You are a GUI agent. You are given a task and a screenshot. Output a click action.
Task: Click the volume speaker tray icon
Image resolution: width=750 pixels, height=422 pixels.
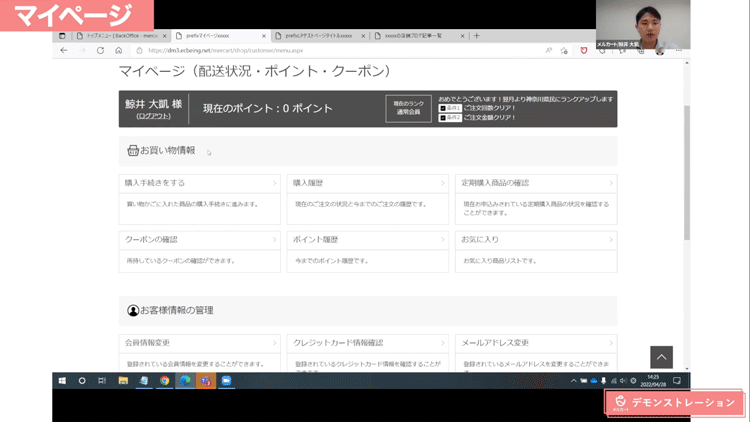coord(623,381)
